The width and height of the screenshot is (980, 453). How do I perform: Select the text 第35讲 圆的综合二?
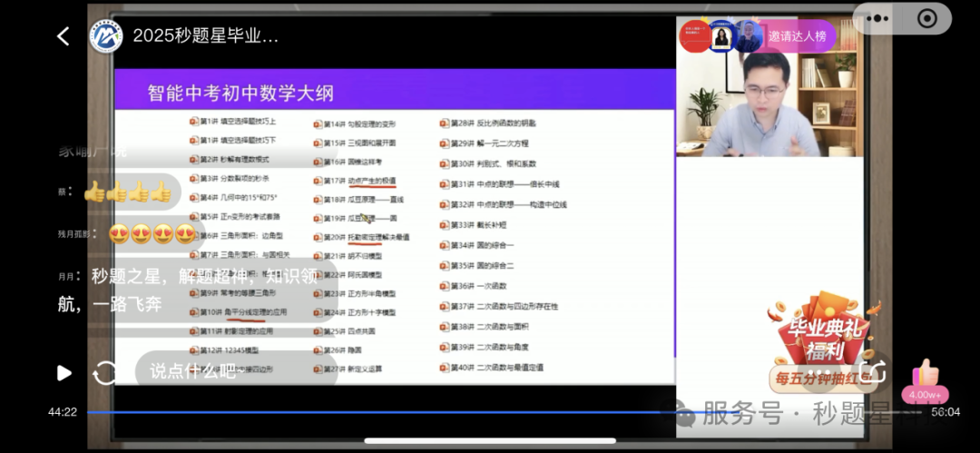coord(482,265)
